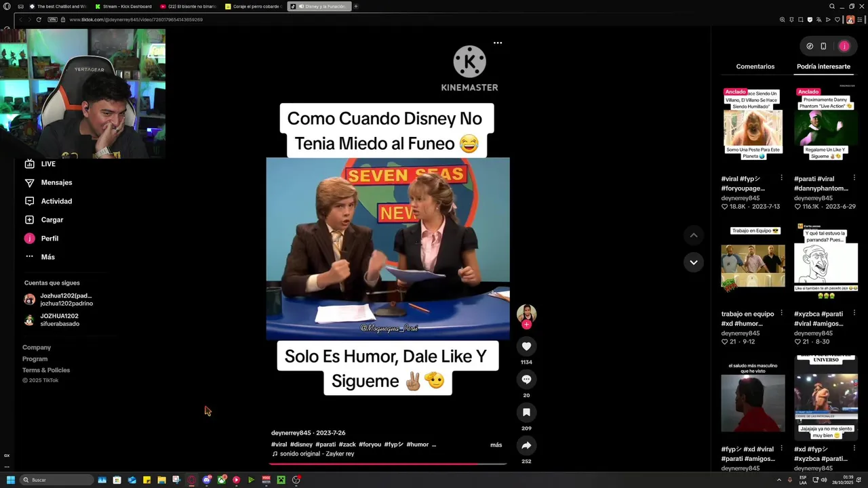Open a new browser tab with plus

(355, 6)
